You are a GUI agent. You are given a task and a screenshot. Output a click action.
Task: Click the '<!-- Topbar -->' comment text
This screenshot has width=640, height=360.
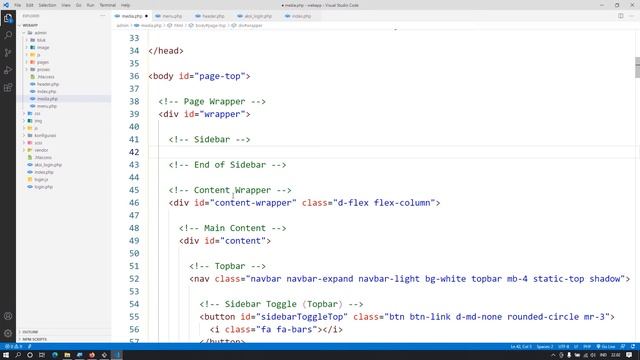point(227,266)
